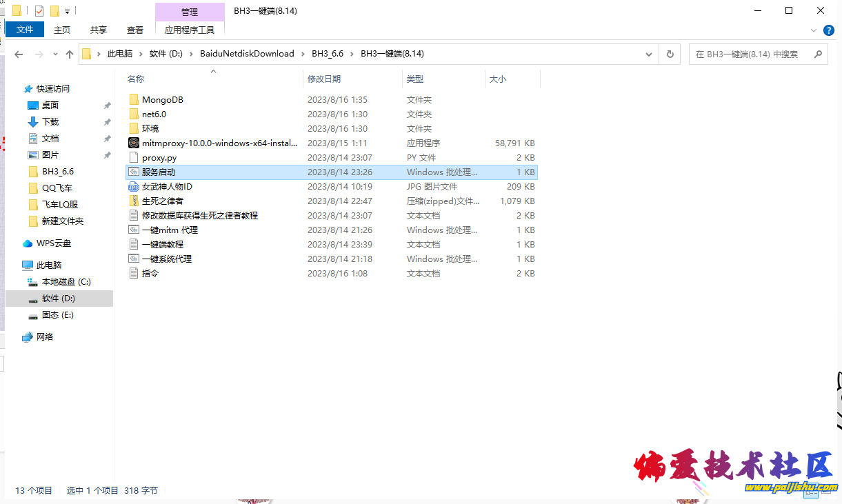Open QQ飞车 folder in navigation pane
The image size is (842, 504).
pos(57,188)
